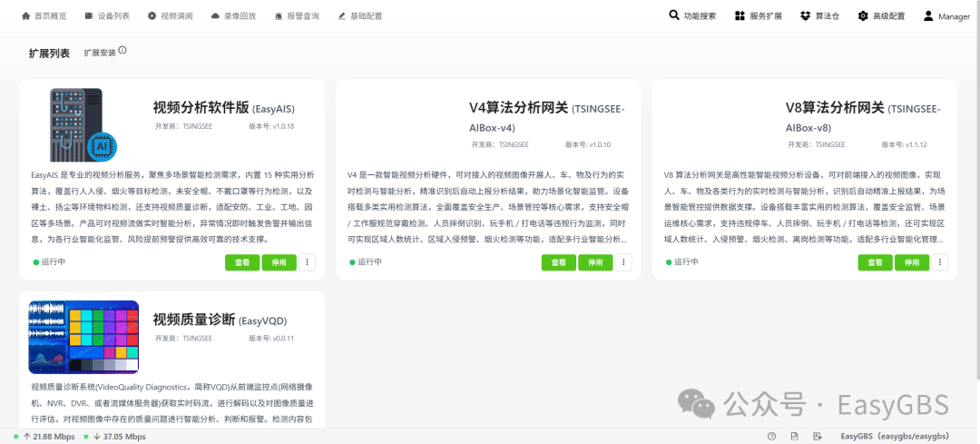980x444 pixels.
Task: Click version v1.0.10 on V4 card
Action: pos(588,144)
